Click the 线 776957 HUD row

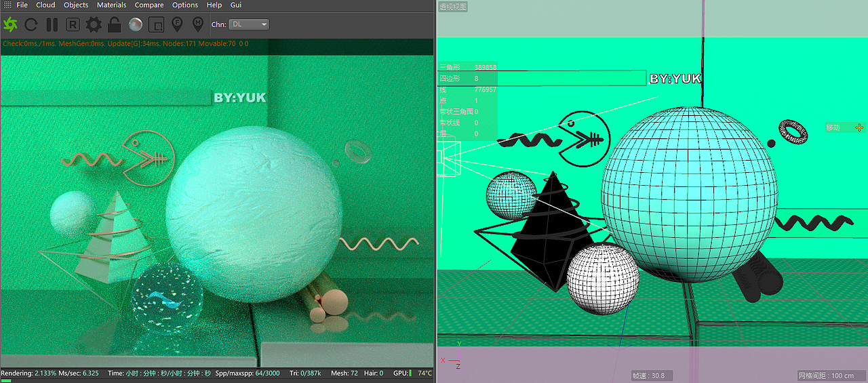click(468, 89)
